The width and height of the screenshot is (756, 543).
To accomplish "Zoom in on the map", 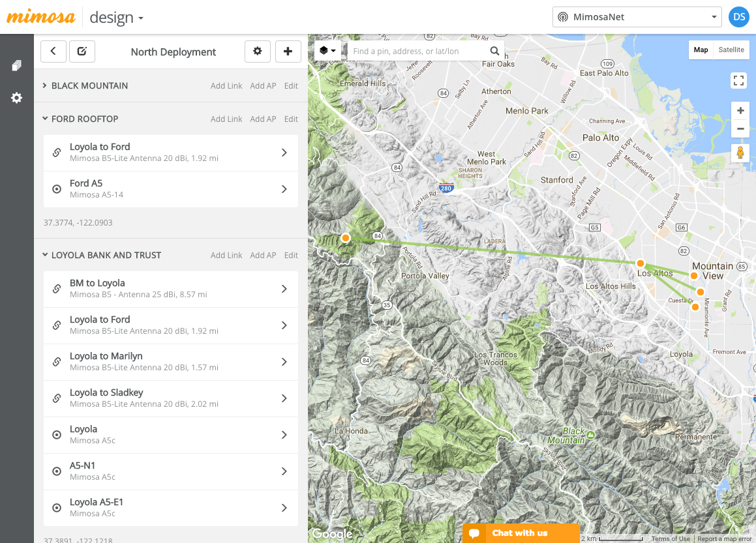I will tap(740, 111).
